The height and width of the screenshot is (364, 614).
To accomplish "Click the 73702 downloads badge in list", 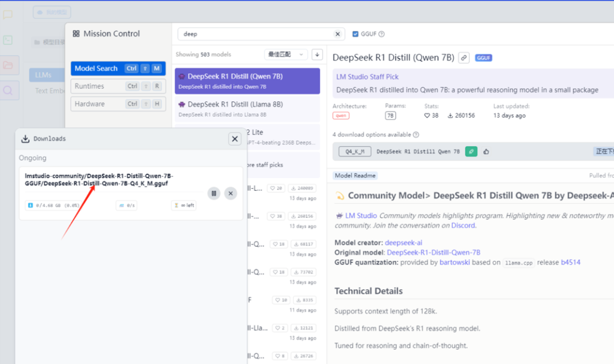I will 303,272.
